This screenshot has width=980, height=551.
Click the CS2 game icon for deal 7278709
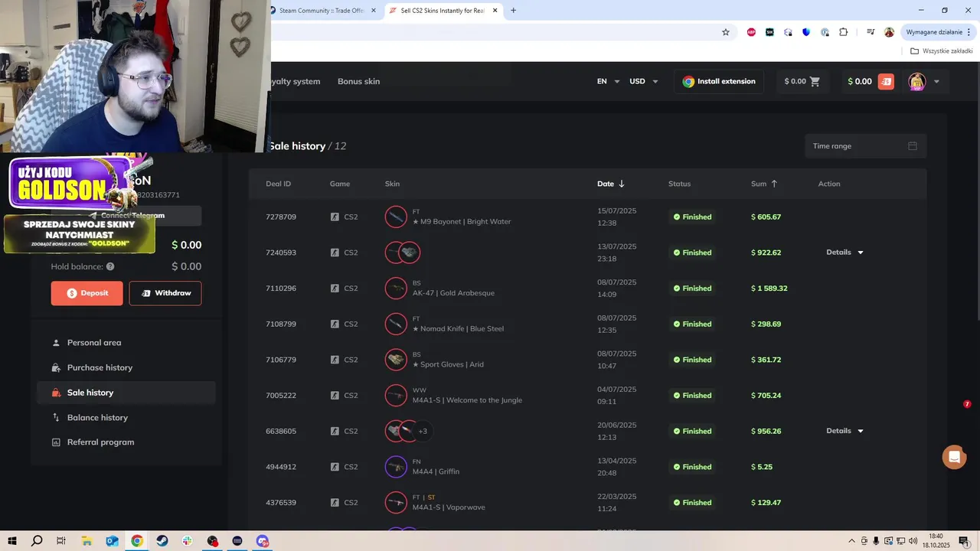coord(335,217)
